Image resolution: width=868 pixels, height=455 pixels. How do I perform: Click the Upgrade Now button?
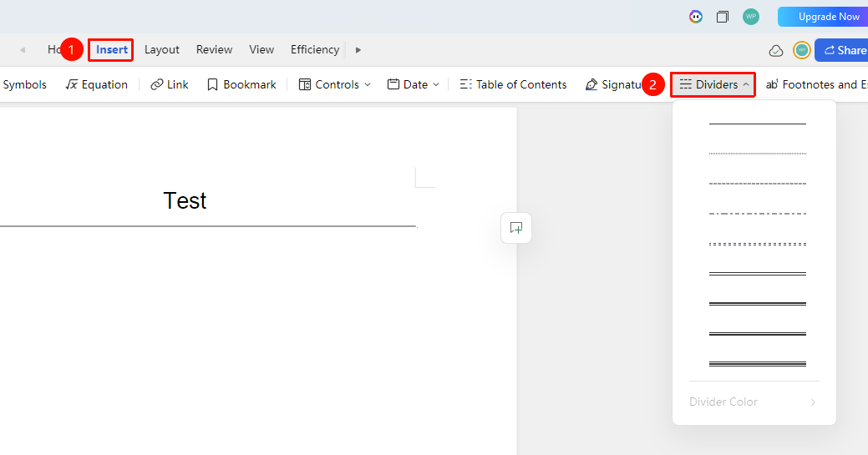coord(823,17)
